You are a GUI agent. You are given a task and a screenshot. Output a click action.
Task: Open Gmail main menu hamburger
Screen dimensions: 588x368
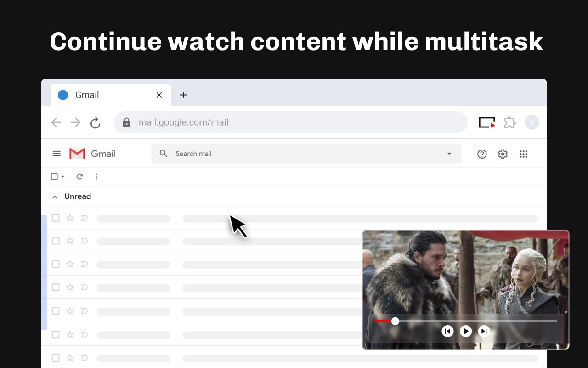pos(57,154)
